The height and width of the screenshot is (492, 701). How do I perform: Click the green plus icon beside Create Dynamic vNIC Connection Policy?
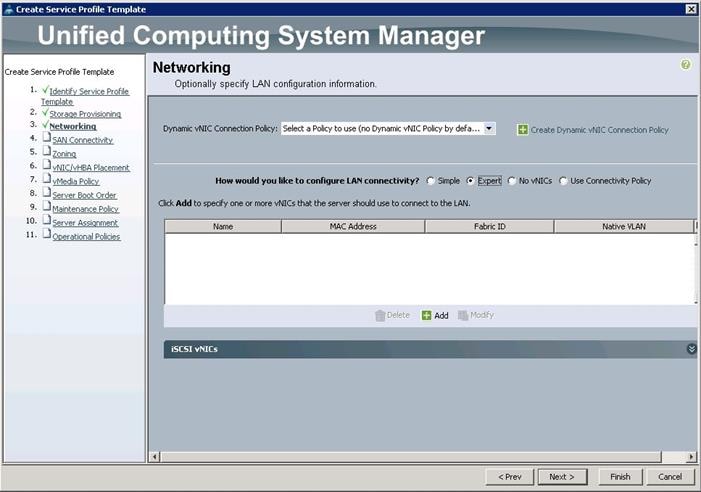click(x=522, y=130)
